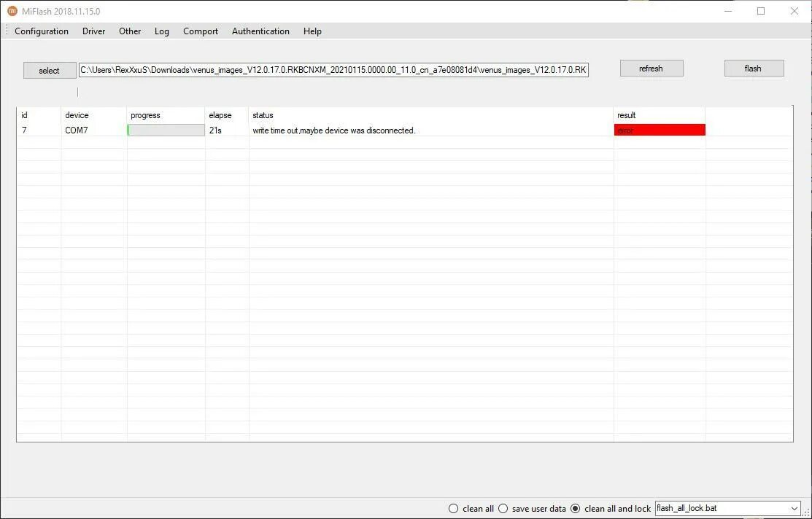Viewport: 812px width, 519px height.
Task: Click the MiFlash app logo icon
Action: pos(12,11)
